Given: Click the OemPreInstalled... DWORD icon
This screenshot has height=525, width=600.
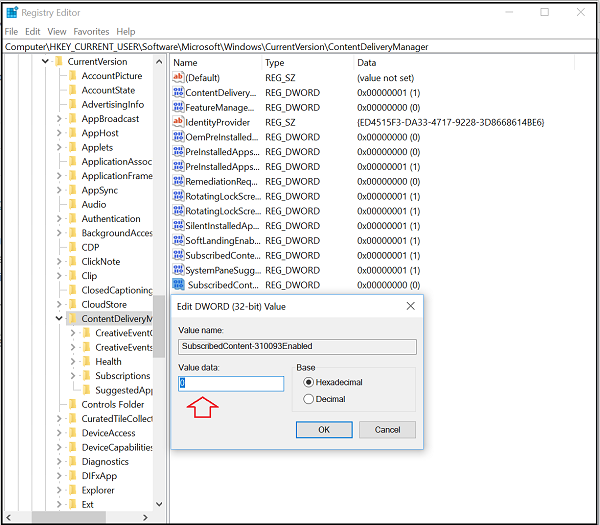Looking at the screenshot, I should [178, 137].
